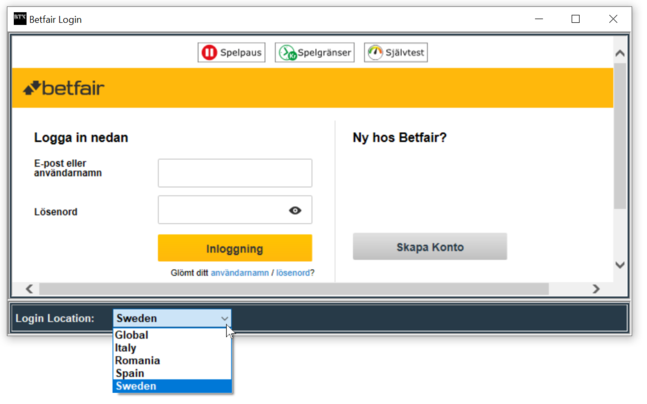Expand the Login Location dropdown arrow
The image size is (647, 404).
(x=224, y=319)
